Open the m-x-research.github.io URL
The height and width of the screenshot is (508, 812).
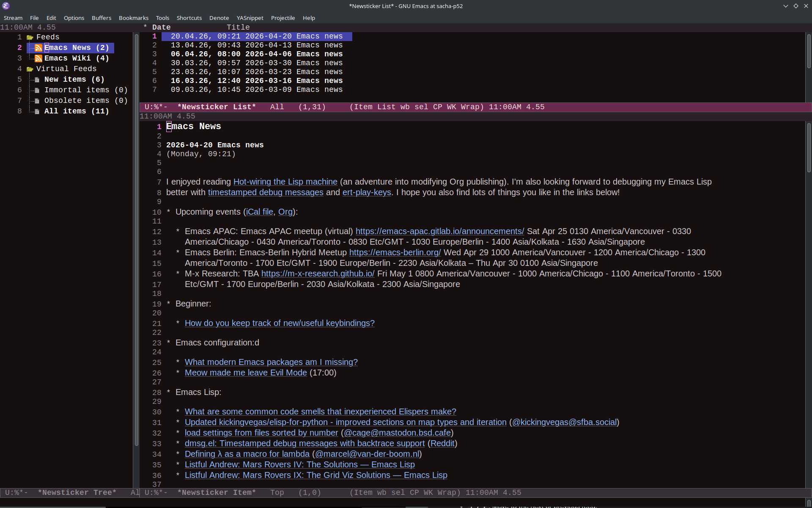click(318, 274)
